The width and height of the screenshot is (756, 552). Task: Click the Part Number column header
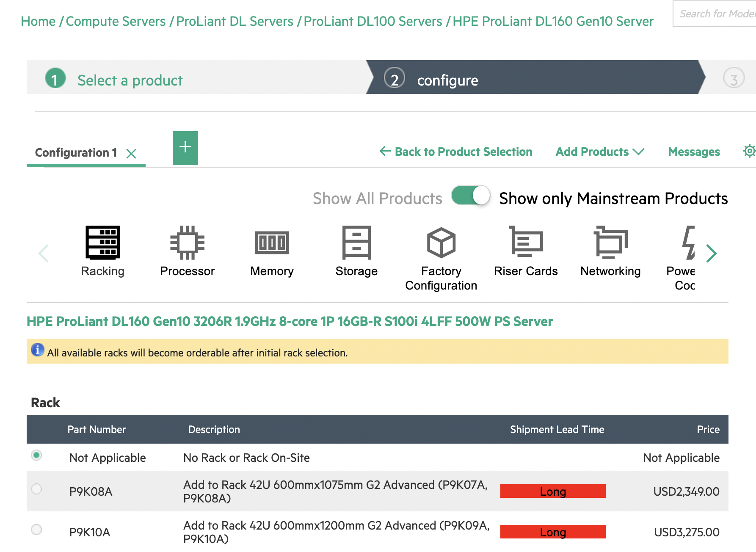point(97,429)
